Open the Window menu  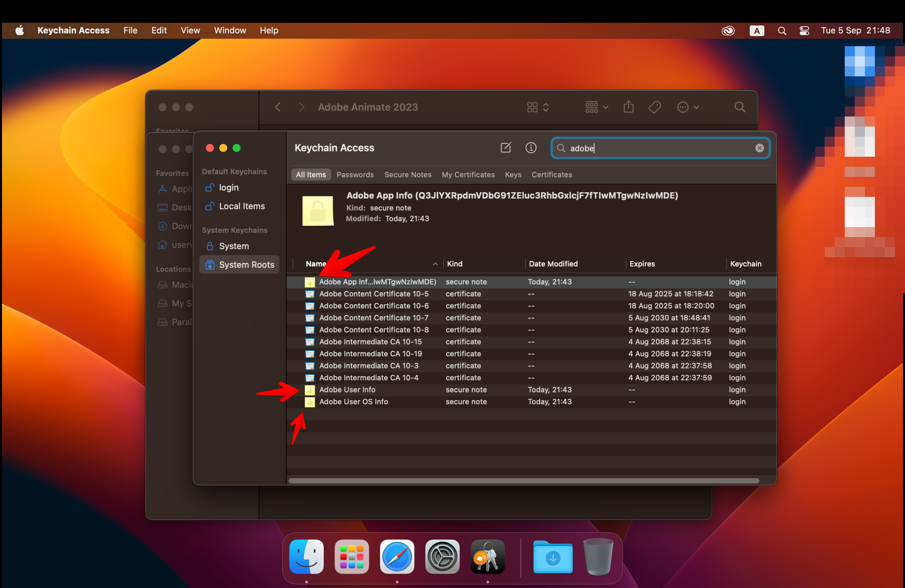pyautogui.click(x=230, y=30)
